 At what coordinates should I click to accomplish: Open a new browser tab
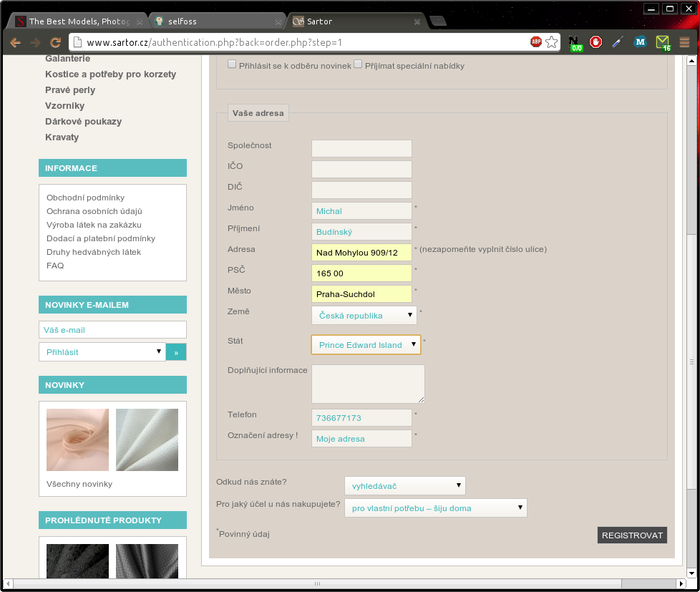click(x=437, y=21)
